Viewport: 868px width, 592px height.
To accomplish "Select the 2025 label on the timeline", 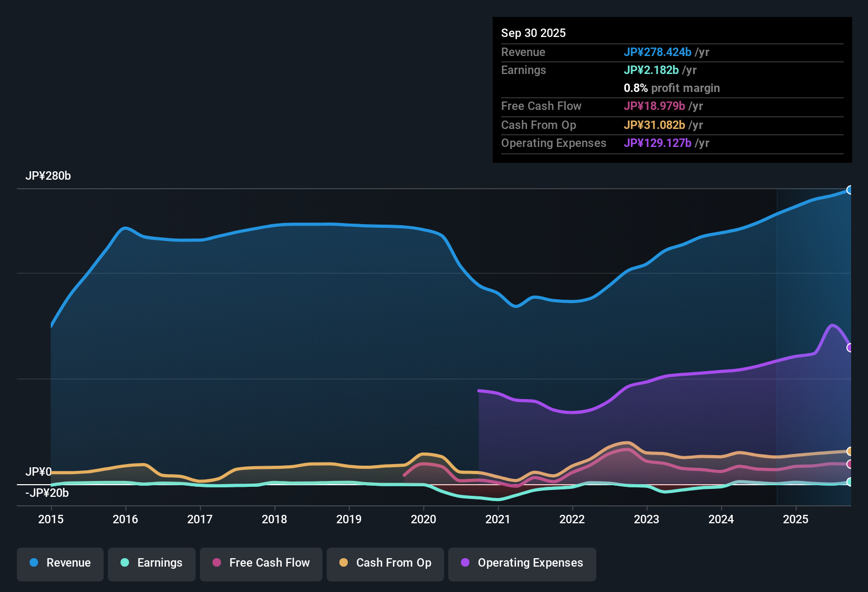I will pyautogui.click(x=796, y=520).
